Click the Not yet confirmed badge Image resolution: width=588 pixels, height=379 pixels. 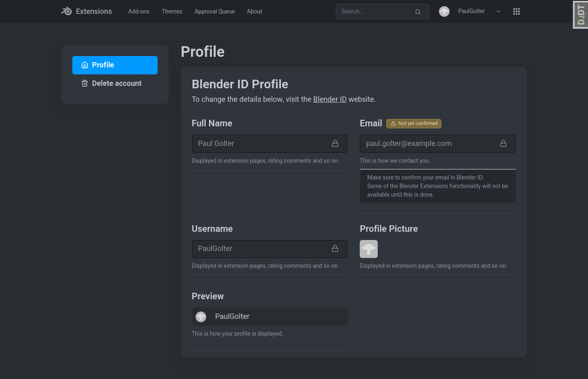(x=414, y=123)
